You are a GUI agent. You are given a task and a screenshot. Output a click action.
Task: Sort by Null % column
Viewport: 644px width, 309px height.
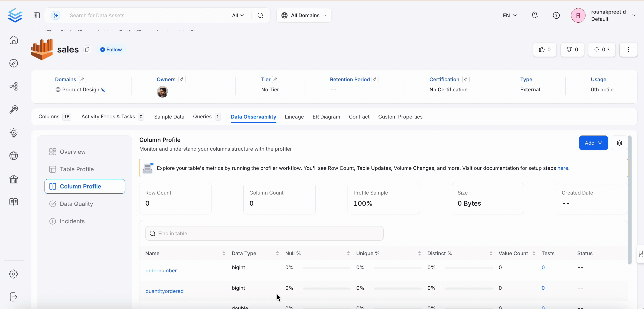point(348,253)
